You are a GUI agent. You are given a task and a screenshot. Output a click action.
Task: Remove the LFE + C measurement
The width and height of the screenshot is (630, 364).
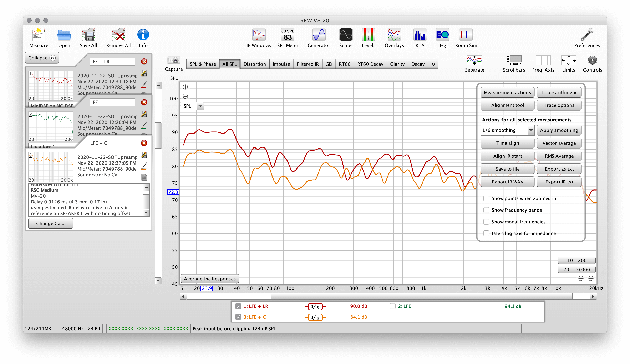(x=144, y=143)
